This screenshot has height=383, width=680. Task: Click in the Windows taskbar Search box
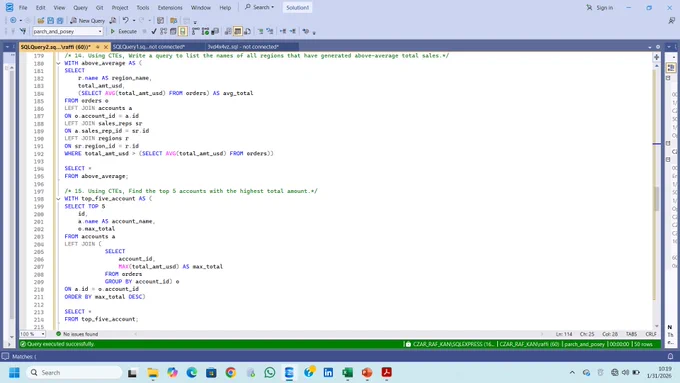click(74, 373)
